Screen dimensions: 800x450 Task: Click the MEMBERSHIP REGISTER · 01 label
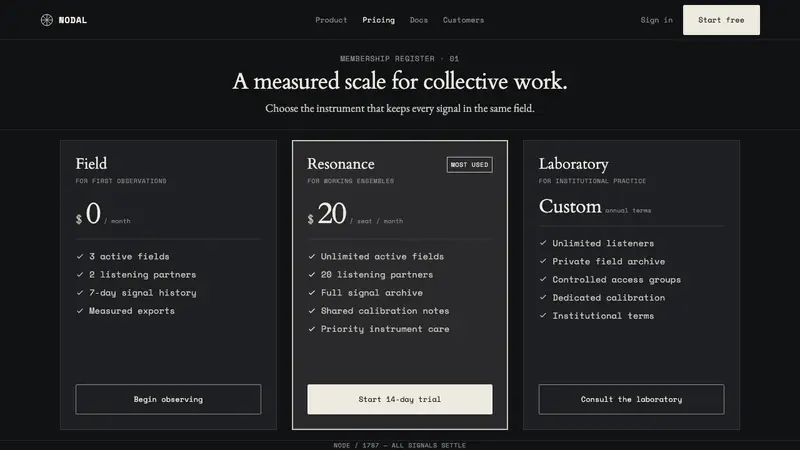tap(399, 59)
